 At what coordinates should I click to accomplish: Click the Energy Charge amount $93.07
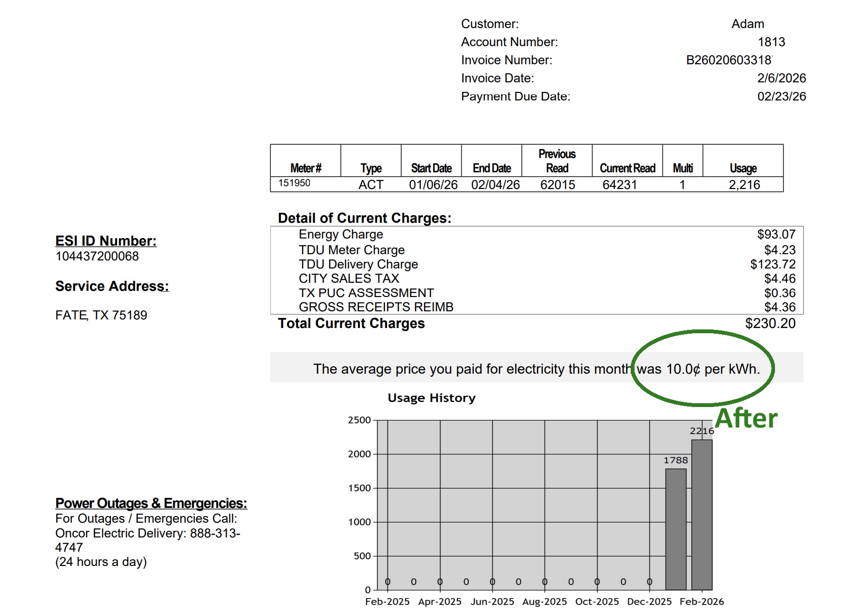point(776,234)
